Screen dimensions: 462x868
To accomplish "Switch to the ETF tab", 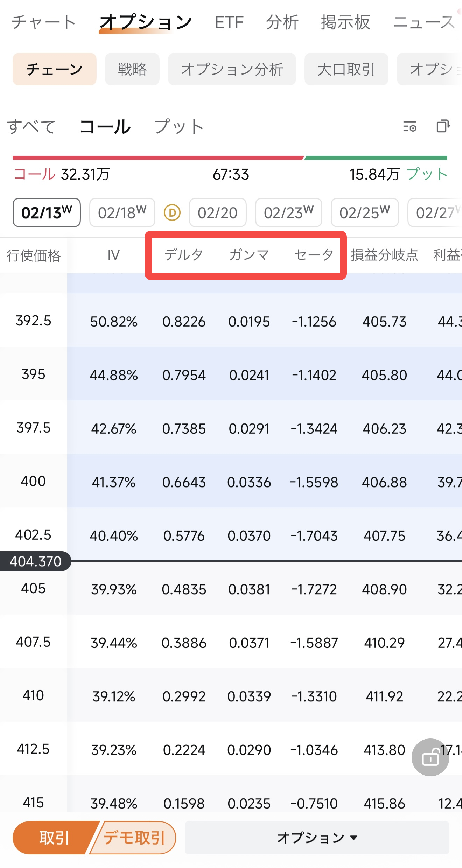I will 229,22.
